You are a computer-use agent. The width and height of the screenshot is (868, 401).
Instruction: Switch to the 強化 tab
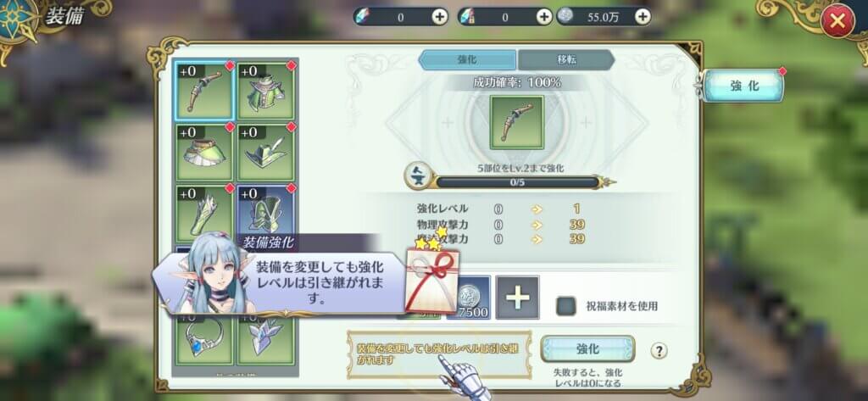467,60
